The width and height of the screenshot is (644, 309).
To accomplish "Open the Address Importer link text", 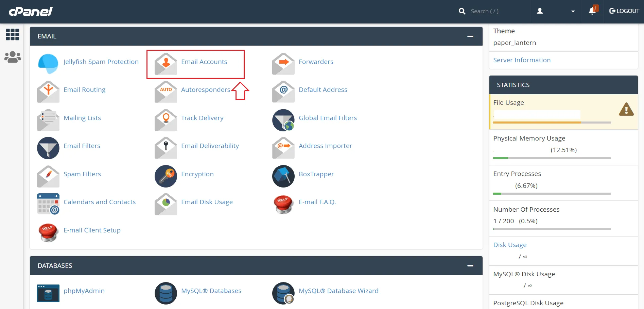I will (x=325, y=146).
